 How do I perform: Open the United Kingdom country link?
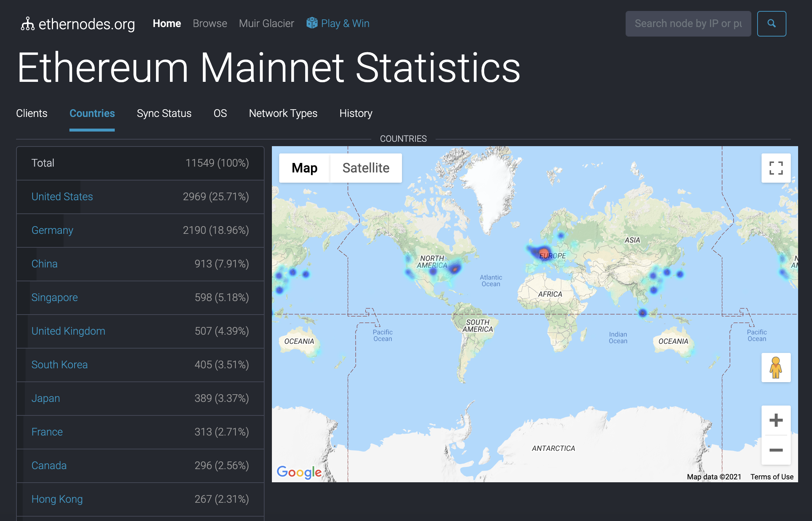(68, 331)
